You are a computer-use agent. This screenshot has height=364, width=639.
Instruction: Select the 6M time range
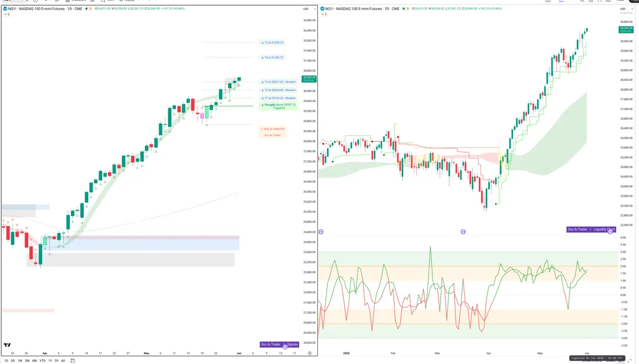[x=35, y=361]
